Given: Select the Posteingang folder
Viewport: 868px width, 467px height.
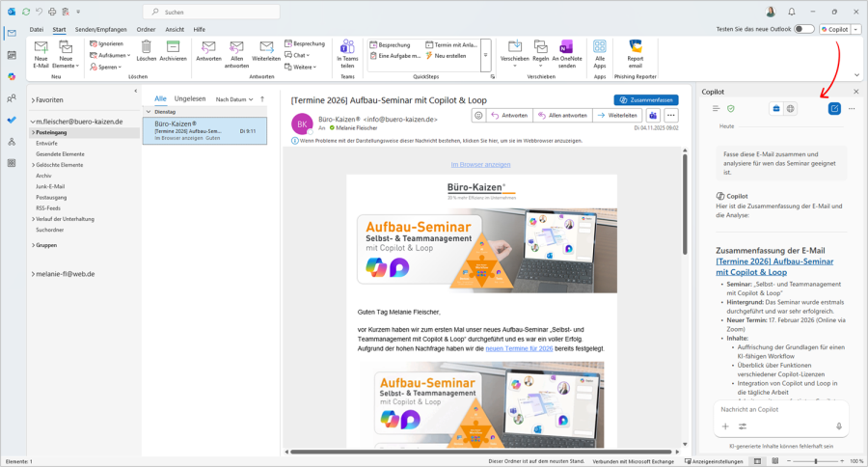Looking at the screenshot, I should (51, 132).
